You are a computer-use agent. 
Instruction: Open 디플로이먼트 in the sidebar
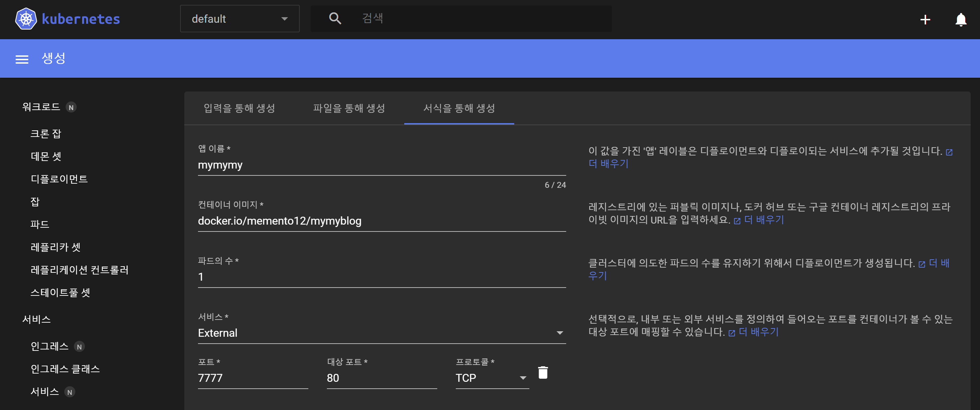[x=59, y=179]
